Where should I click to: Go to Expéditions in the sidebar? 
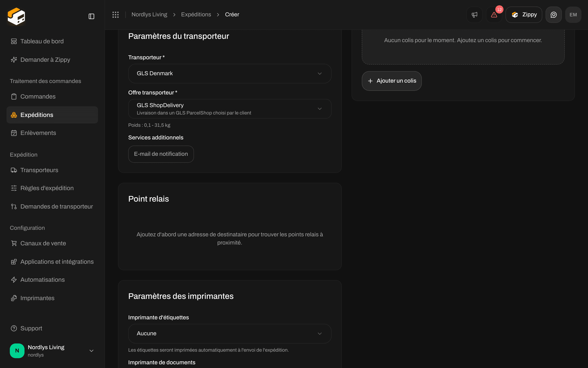coord(52,115)
